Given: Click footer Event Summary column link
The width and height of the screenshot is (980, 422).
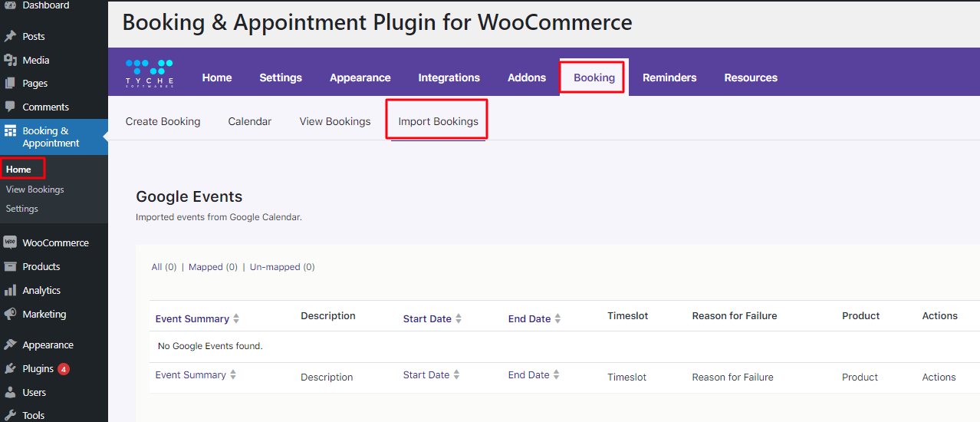Looking at the screenshot, I should pos(191,375).
